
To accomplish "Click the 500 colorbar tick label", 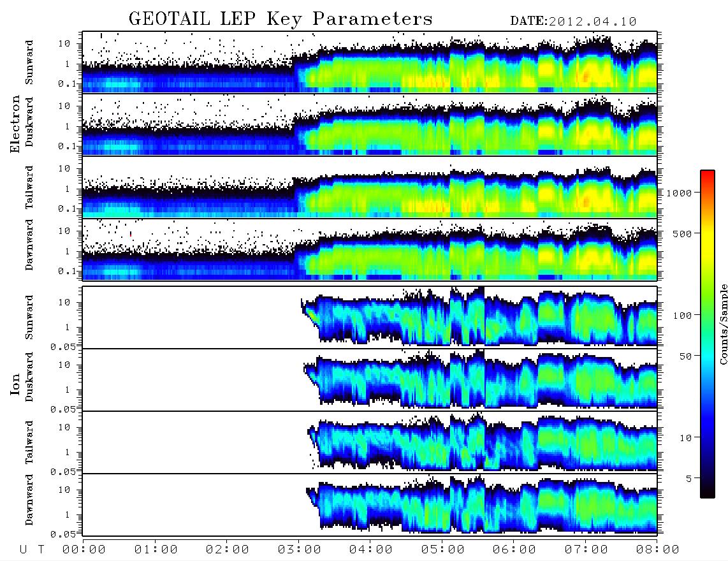I will coord(682,233).
